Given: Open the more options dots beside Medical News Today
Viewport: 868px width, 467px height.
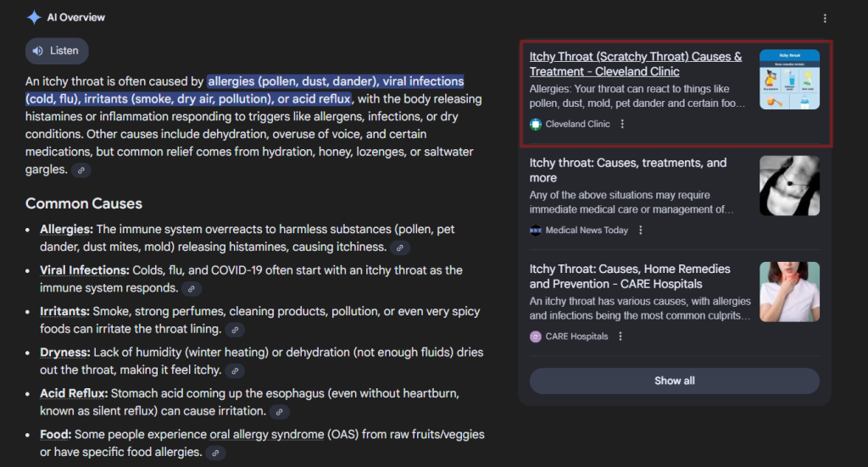Looking at the screenshot, I should 641,231.
